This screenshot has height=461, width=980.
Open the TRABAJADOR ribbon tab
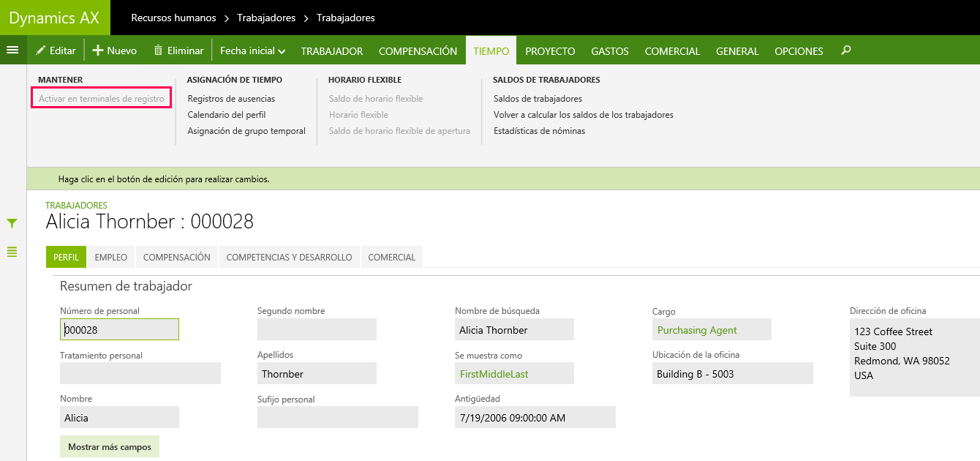point(332,50)
